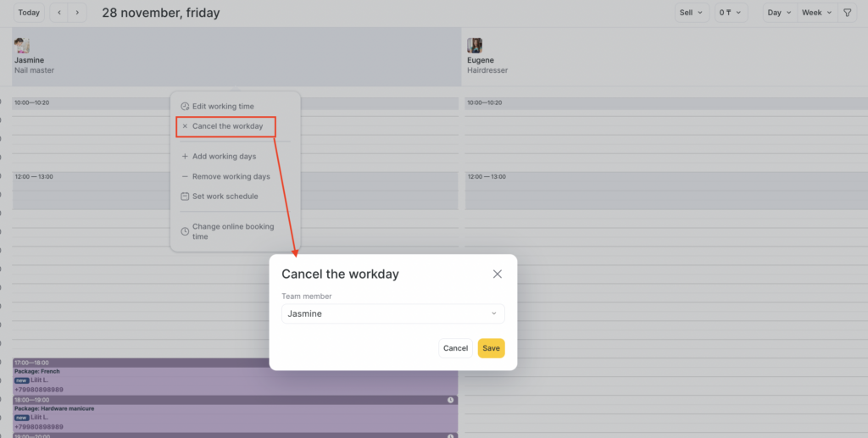Screen dimensions: 868x438
Task: Choose Add working days option
Action: coord(224,157)
